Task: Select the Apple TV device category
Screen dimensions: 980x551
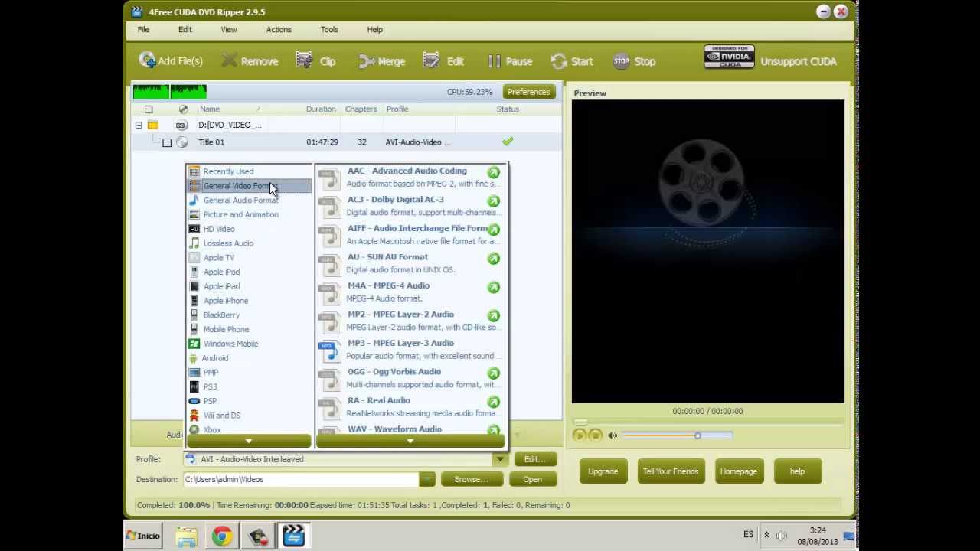Action: coord(250,258)
